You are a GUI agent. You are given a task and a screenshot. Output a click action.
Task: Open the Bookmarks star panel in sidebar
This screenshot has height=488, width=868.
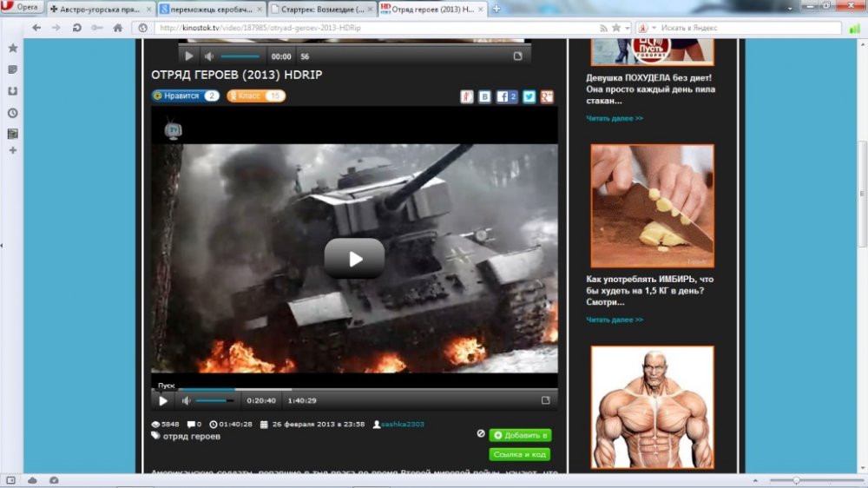tap(13, 48)
